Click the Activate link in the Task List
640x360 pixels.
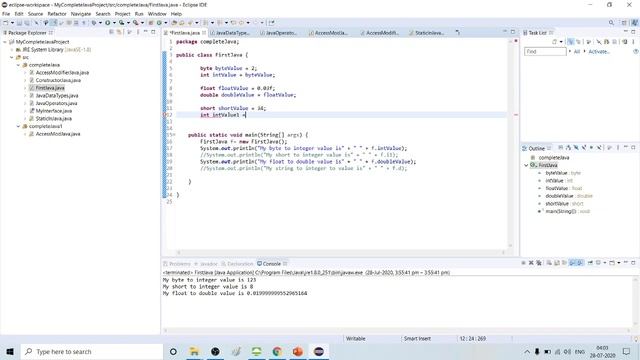point(599,51)
